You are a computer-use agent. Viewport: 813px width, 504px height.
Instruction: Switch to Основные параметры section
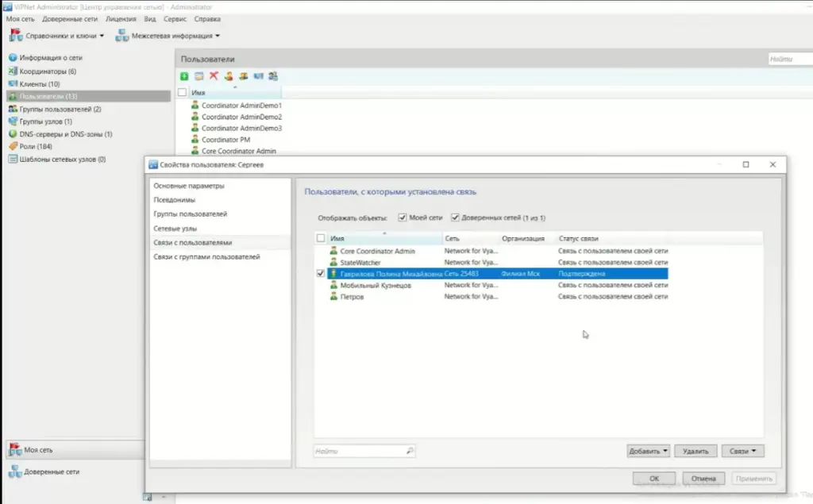point(189,186)
